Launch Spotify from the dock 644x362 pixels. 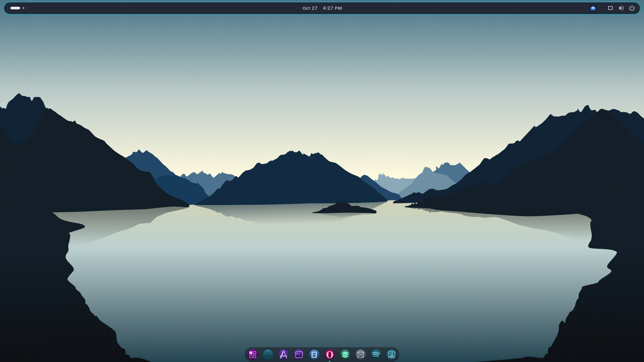point(376,354)
